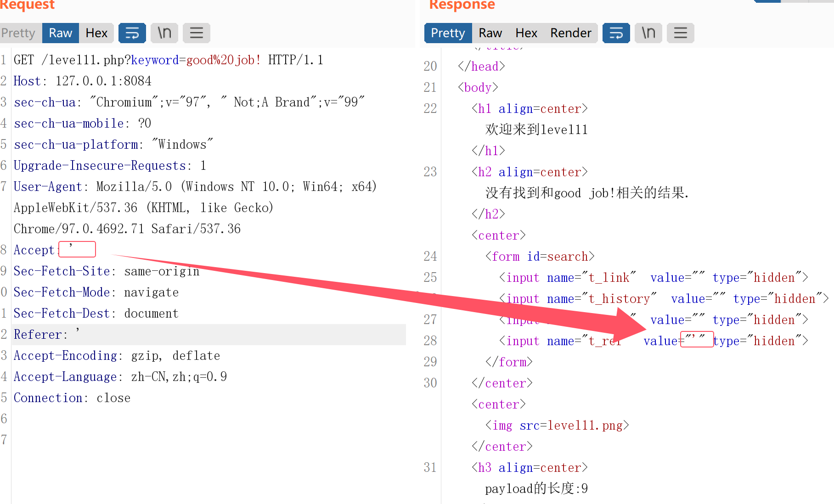
Task: Click the User-Agent: Mozilla/5.0 header line
Action: tap(195, 187)
